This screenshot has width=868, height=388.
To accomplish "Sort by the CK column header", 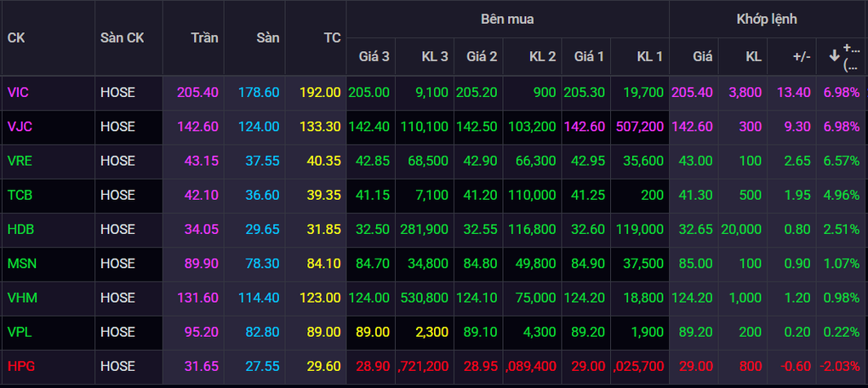I will click(x=16, y=37).
